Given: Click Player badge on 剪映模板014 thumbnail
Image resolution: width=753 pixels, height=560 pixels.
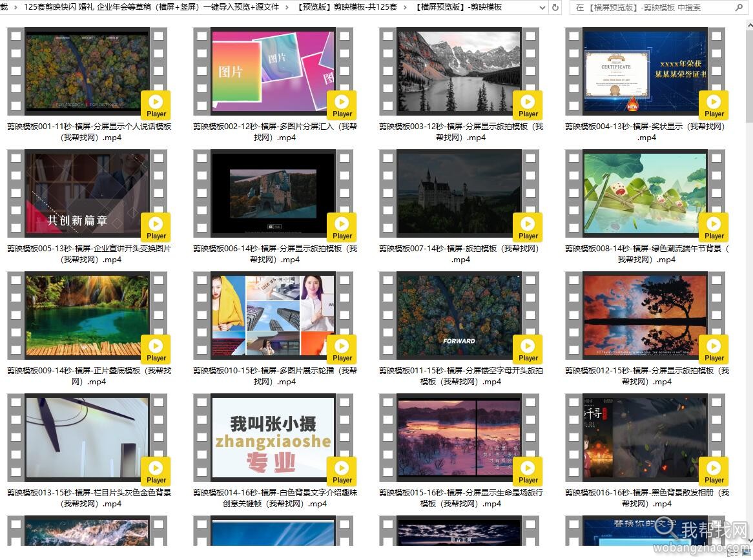Looking at the screenshot, I should click(x=342, y=471).
